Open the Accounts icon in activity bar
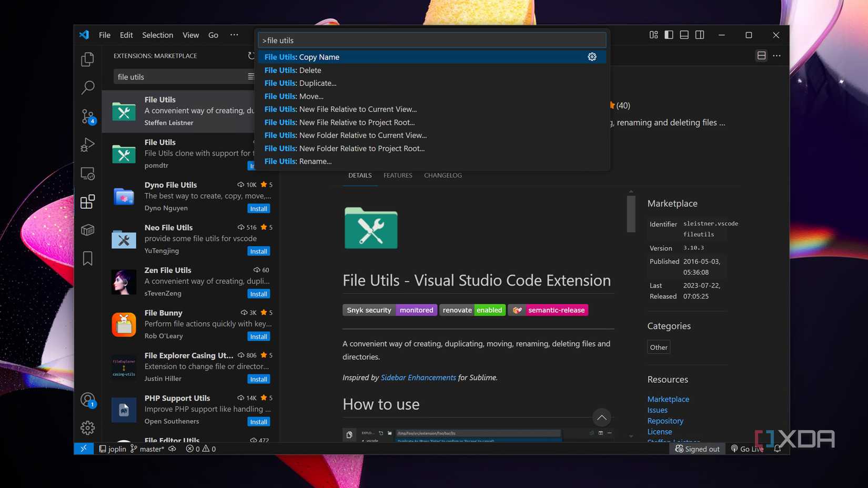The width and height of the screenshot is (868, 488). [x=87, y=400]
